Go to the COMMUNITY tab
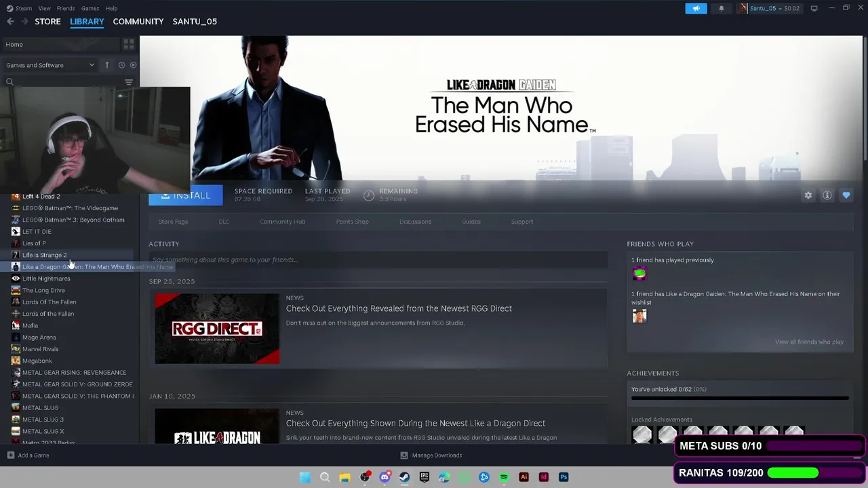 (x=138, y=22)
